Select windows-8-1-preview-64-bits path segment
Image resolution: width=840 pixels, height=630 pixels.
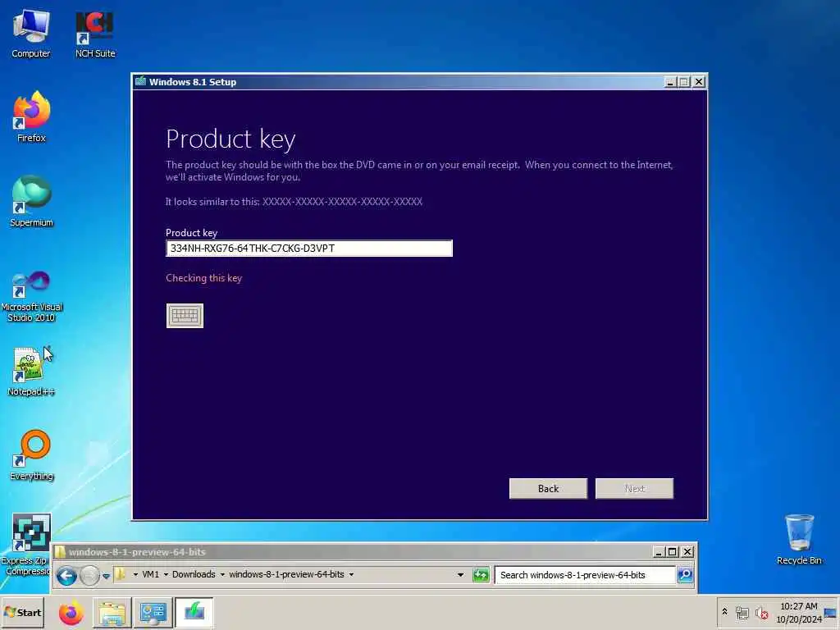(x=286, y=574)
